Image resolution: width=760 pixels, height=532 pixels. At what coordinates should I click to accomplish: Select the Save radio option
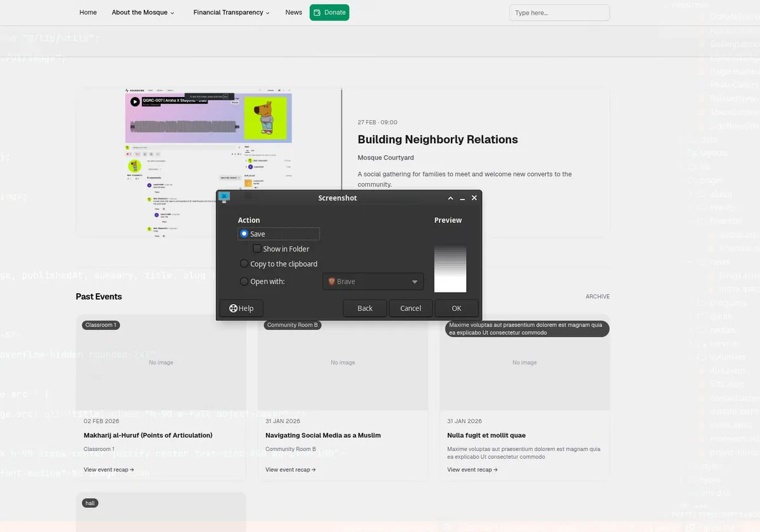[244, 234]
